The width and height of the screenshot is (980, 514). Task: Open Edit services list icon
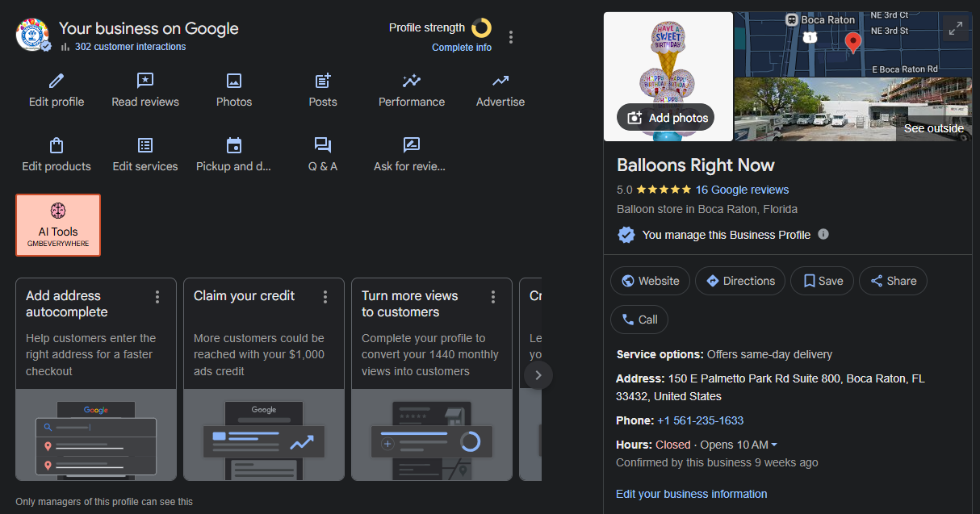click(145, 146)
